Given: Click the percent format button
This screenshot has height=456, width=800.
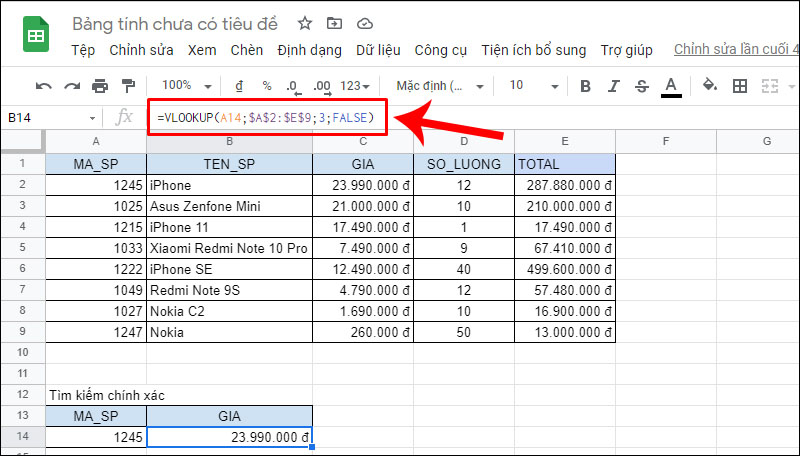Looking at the screenshot, I should pyautogui.click(x=267, y=86).
